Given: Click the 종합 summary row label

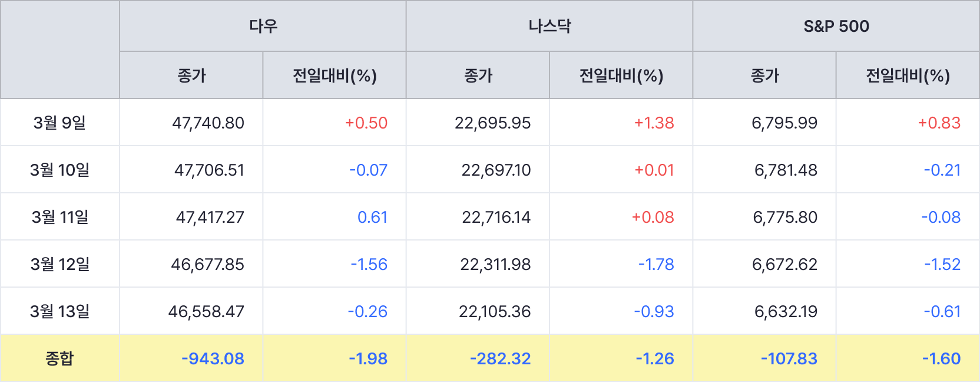Looking at the screenshot, I should pyautogui.click(x=59, y=358).
